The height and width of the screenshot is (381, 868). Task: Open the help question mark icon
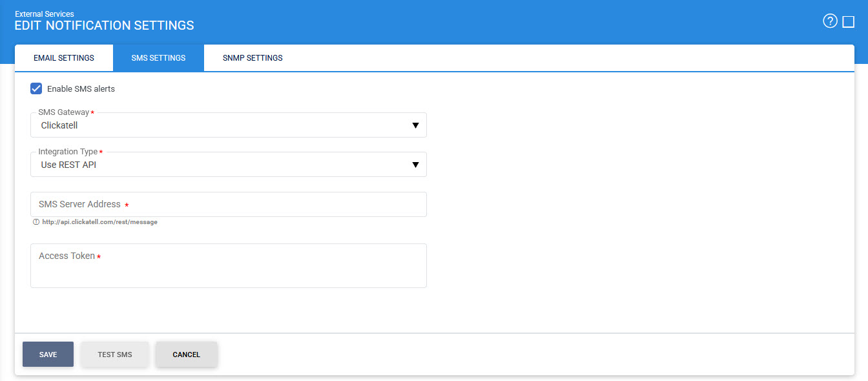tap(830, 21)
